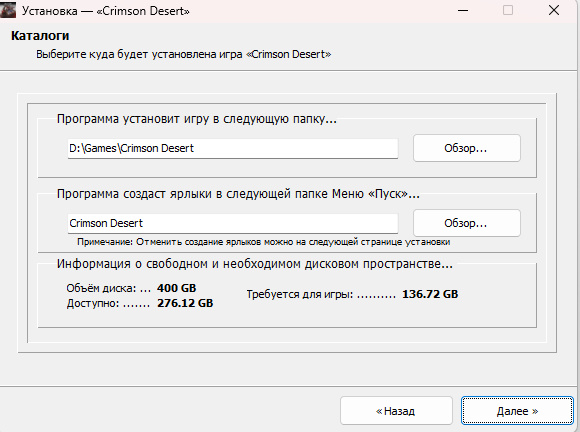Image resolution: width=580 pixels, height=432 pixels.
Task: Click the Start Menu folder name field
Action: pos(233,223)
